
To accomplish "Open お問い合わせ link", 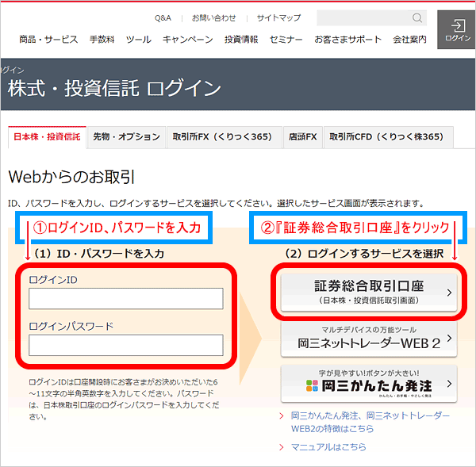I will (213, 18).
